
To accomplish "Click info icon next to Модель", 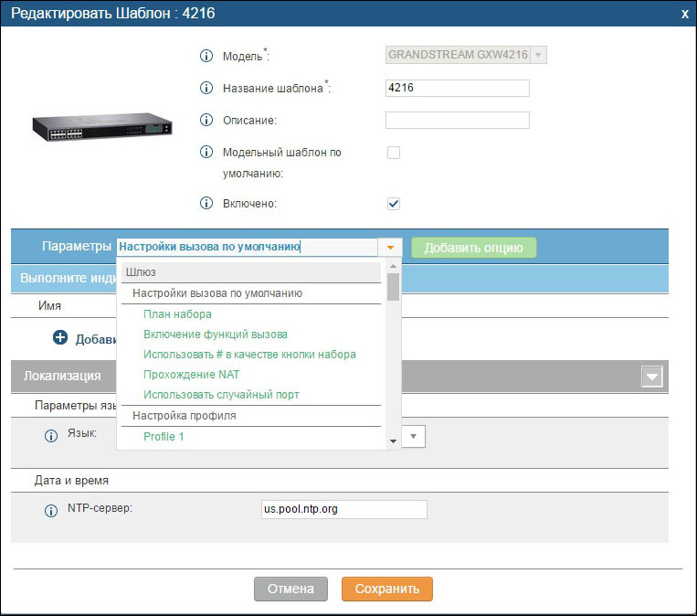I will [206, 56].
